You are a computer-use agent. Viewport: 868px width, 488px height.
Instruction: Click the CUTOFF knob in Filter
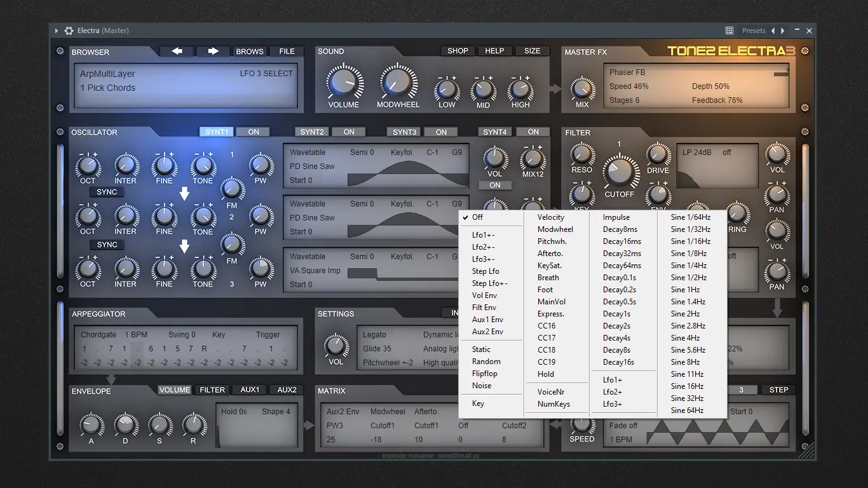tap(620, 173)
